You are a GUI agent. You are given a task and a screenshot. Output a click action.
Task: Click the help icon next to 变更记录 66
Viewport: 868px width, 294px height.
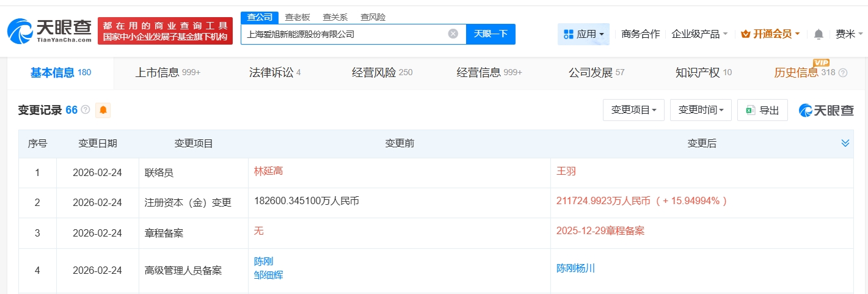click(86, 110)
